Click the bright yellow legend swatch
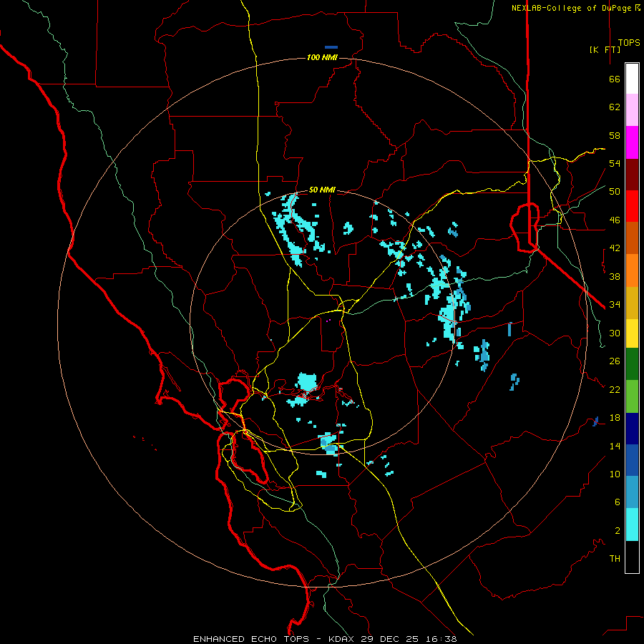The image size is (644, 644). click(x=632, y=333)
